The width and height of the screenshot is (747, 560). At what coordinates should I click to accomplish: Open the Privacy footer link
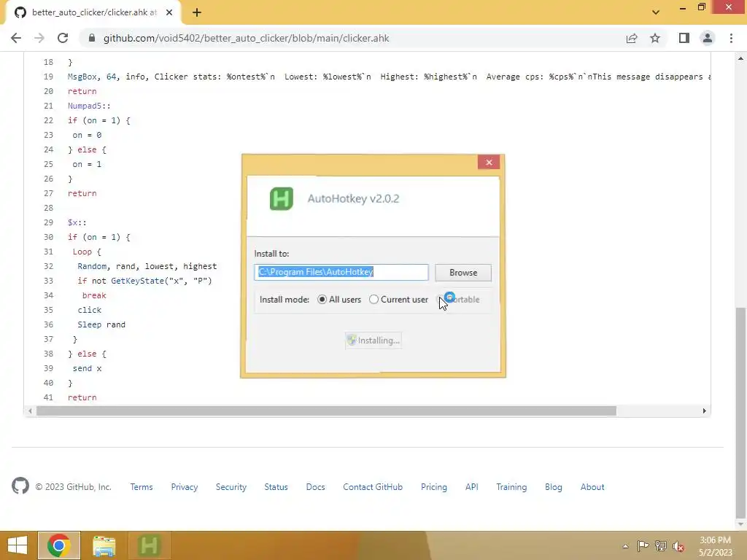(185, 486)
